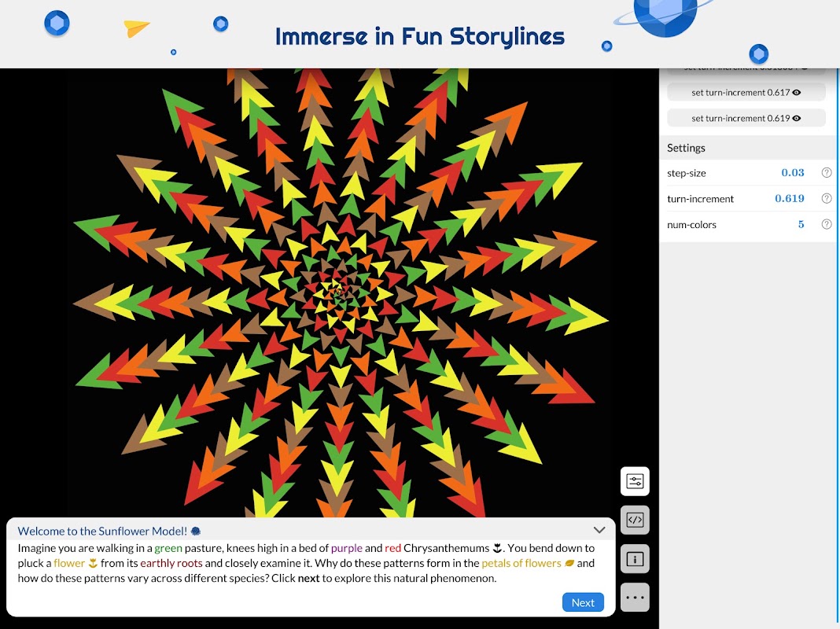Image resolution: width=840 pixels, height=629 pixels.
Task: Open the settings sliders panel icon
Action: [x=635, y=481]
